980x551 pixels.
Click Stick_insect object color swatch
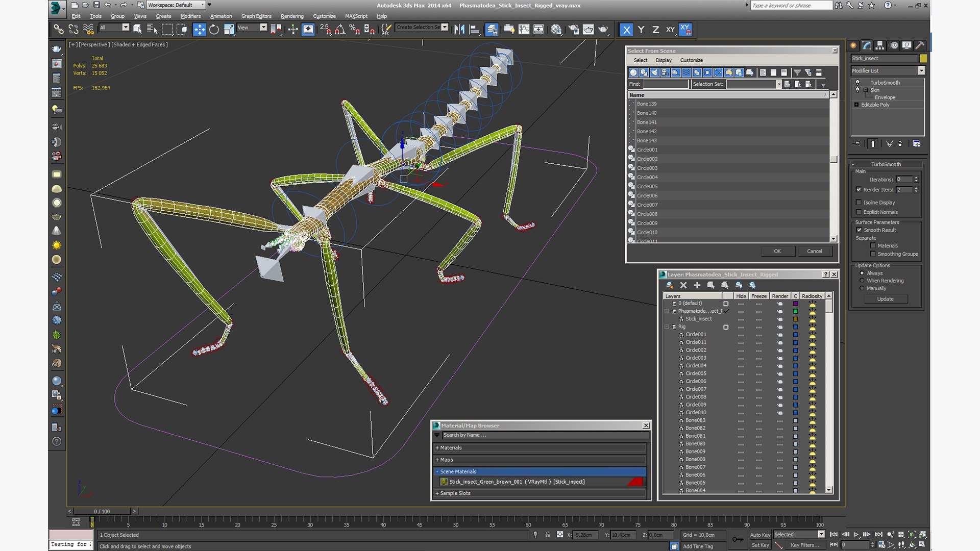923,58
